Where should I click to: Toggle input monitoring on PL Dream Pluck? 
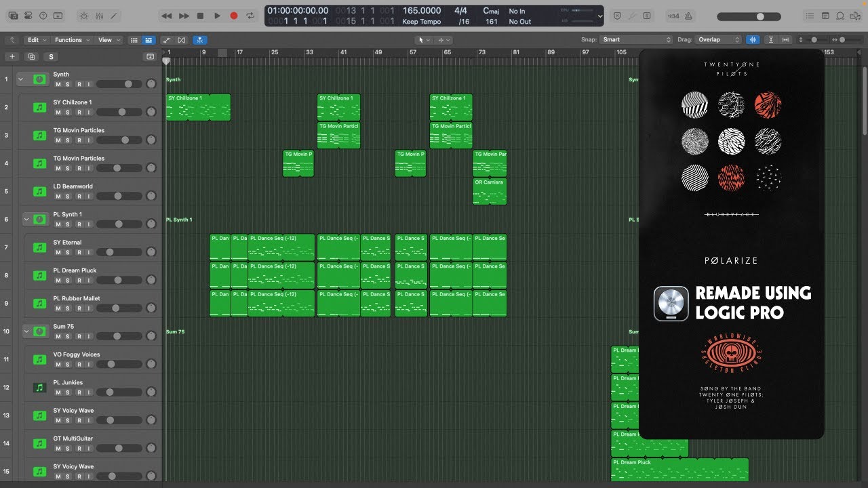coord(89,280)
